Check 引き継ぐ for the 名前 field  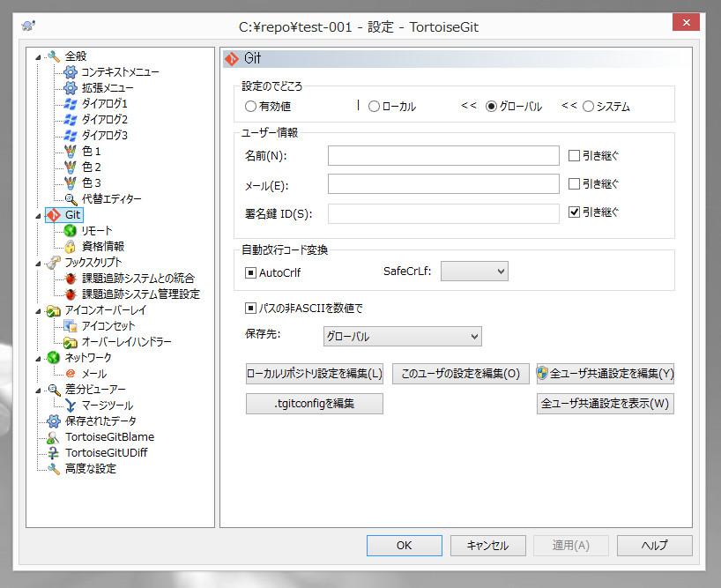coord(574,156)
